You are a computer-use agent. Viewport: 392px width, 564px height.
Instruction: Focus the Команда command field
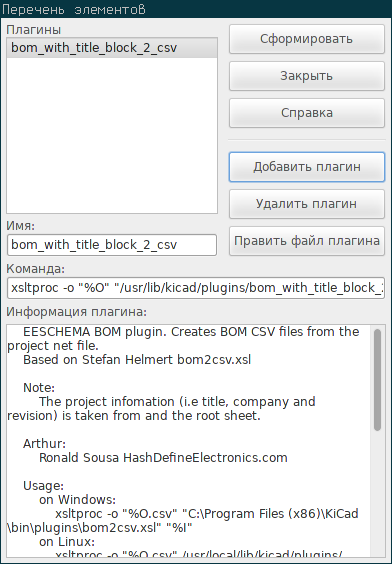click(196, 288)
